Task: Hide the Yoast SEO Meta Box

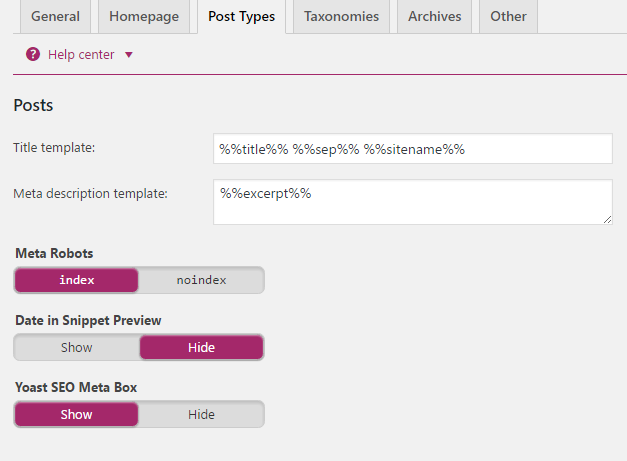Action: point(201,415)
